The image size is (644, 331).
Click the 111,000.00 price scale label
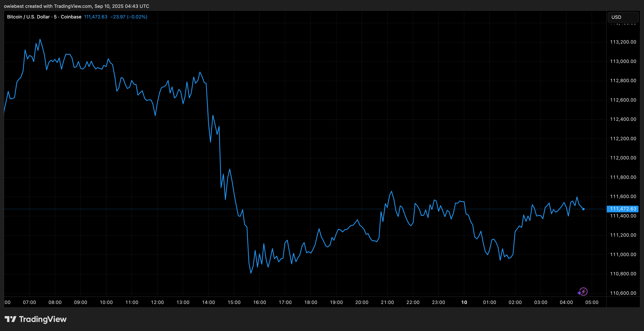tap(623, 255)
